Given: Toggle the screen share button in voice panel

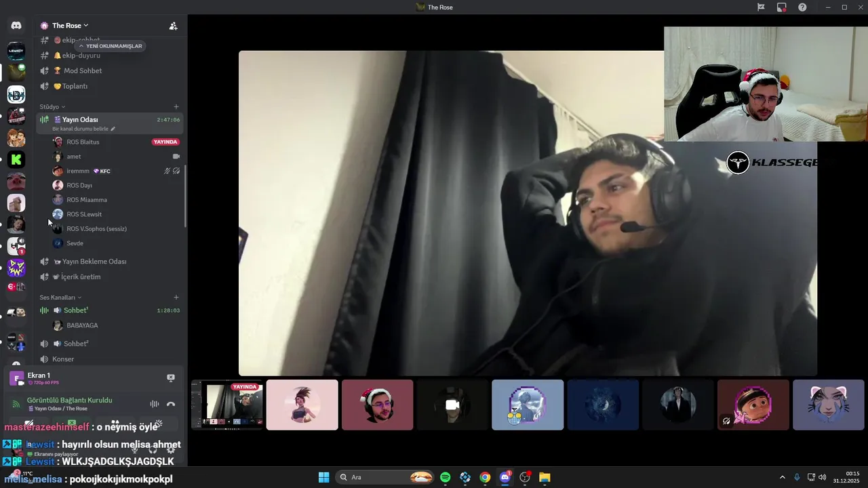Looking at the screenshot, I should click(72, 424).
